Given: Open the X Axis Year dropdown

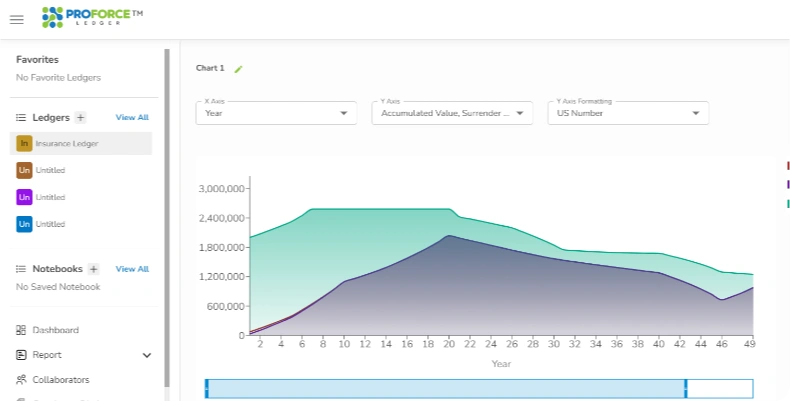Looking at the screenshot, I should 276,113.
